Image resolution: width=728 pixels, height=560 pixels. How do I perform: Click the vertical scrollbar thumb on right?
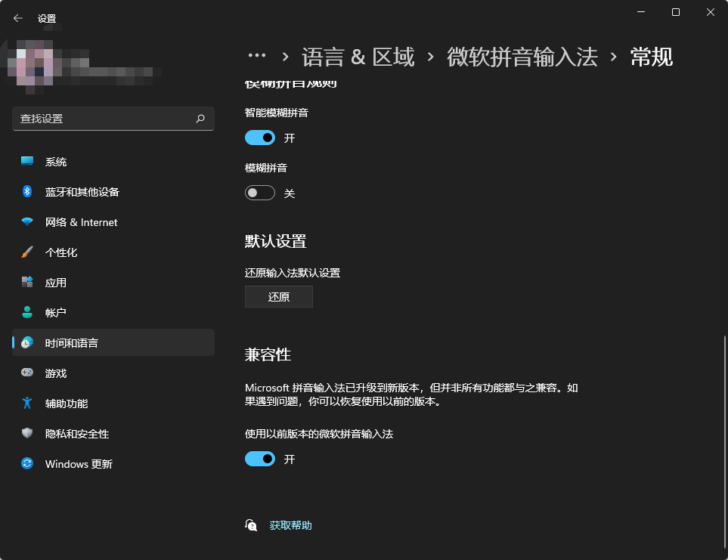[724, 441]
